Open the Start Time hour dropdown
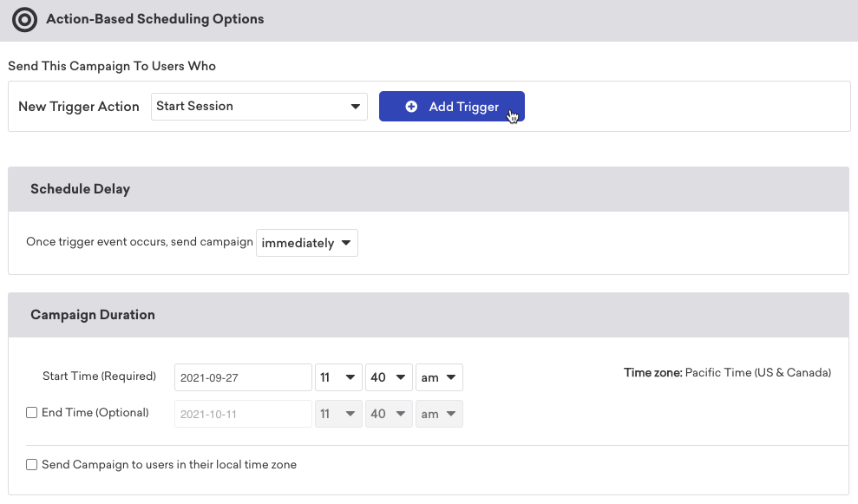 click(338, 377)
